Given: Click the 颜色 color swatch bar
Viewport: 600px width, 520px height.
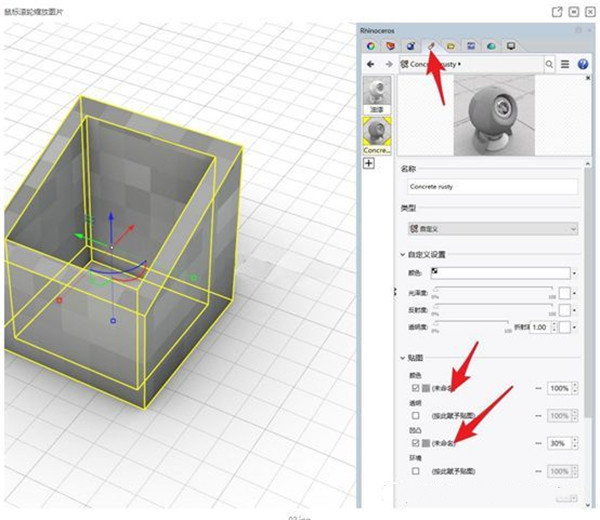Looking at the screenshot, I should (501, 273).
